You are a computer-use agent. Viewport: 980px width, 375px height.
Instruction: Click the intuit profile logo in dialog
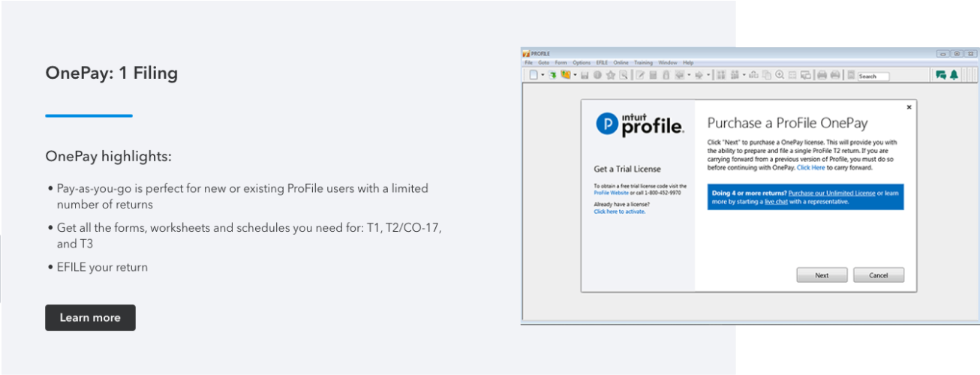(x=640, y=124)
